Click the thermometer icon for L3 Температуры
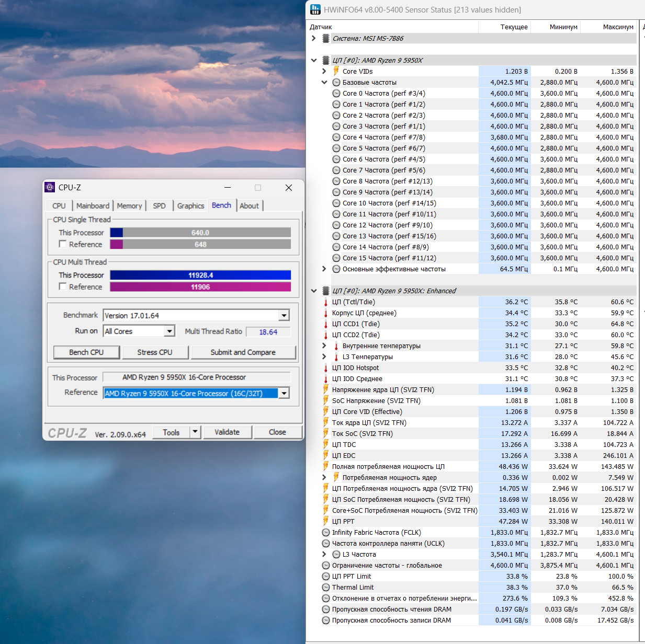The height and width of the screenshot is (644, 645). point(336,356)
